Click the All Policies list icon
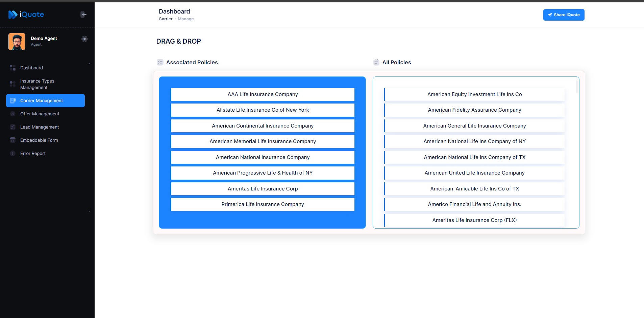This screenshot has width=644, height=318. tap(376, 62)
